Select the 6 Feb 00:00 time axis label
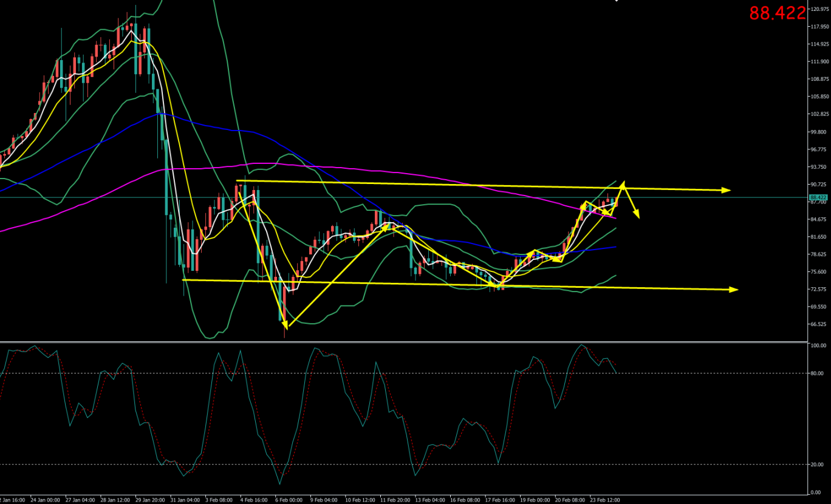The height and width of the screenshot is (504, 831). [x=289, y=500]
